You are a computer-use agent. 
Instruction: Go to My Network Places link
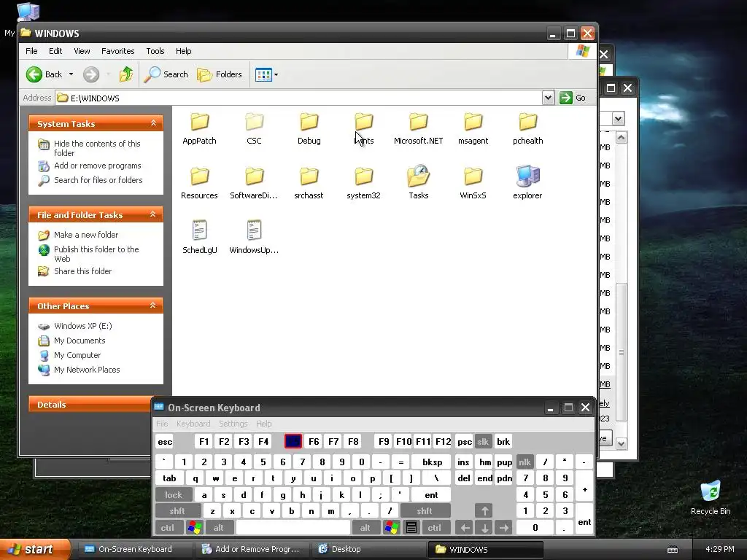87,370
